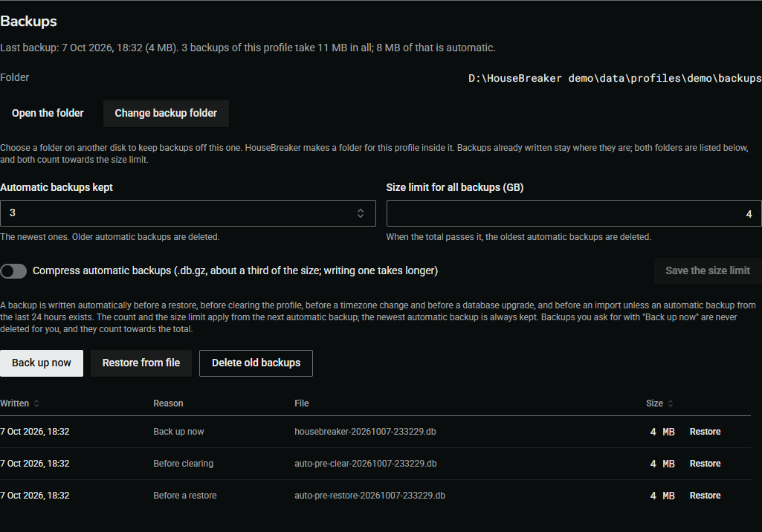Viewport: 762px width, 532px height.
Task: Click Restore from file button
Action: coord(141,363)
